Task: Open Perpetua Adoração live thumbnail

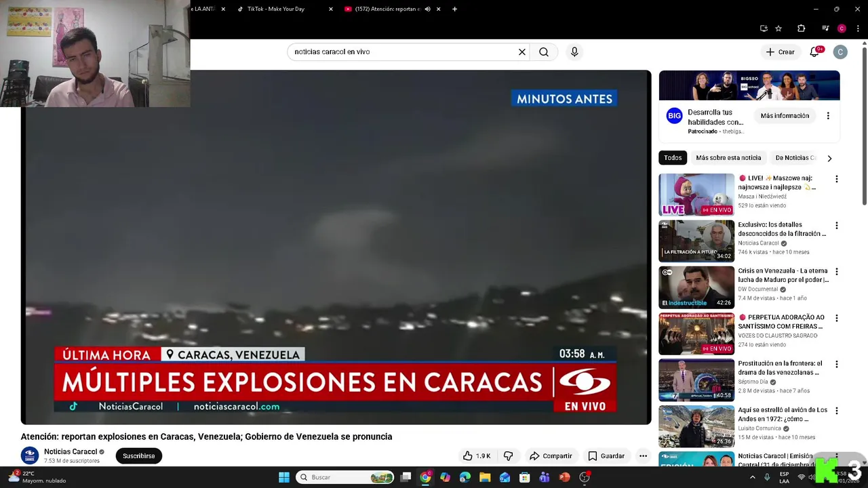Action: 696,333
